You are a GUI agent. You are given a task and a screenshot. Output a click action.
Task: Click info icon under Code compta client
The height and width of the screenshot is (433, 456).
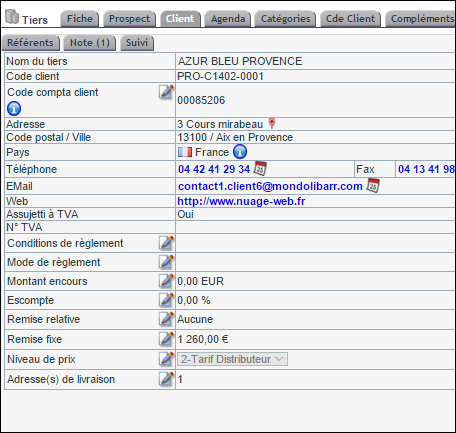point(14,108)
